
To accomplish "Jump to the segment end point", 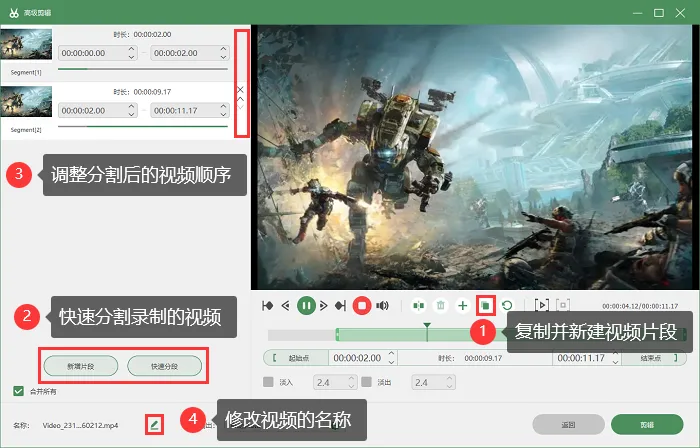I will coord(341,306).
